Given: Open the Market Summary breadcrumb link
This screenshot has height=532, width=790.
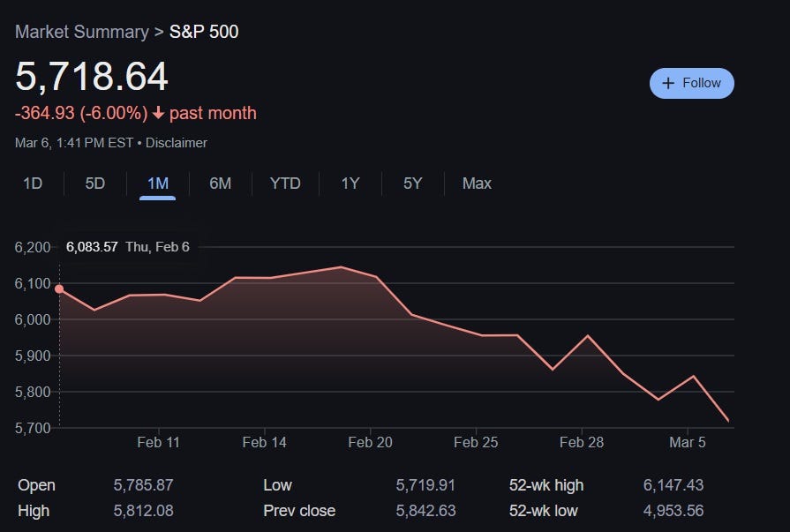Looking at the screenshot, I should pyautogui.click(x=81, y=32).
